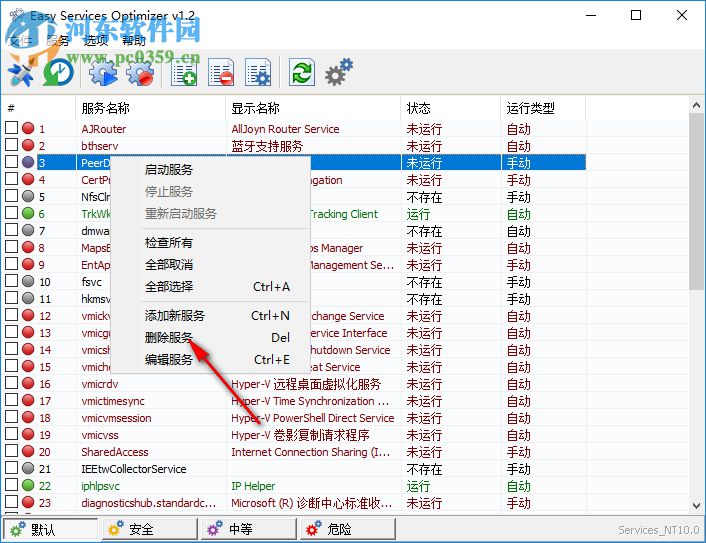Click the 中等 preset button
This screenshot has height=543, width=706.
coord(249,529)
